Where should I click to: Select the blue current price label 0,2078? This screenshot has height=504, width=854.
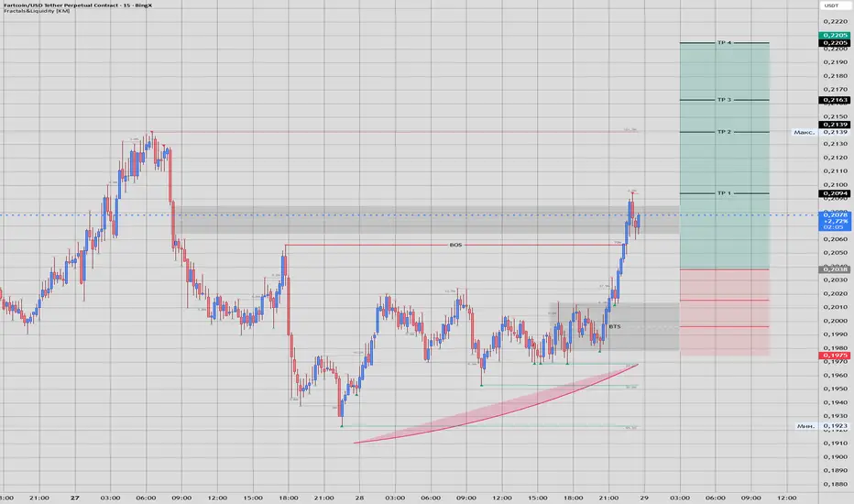pos(835,221)
